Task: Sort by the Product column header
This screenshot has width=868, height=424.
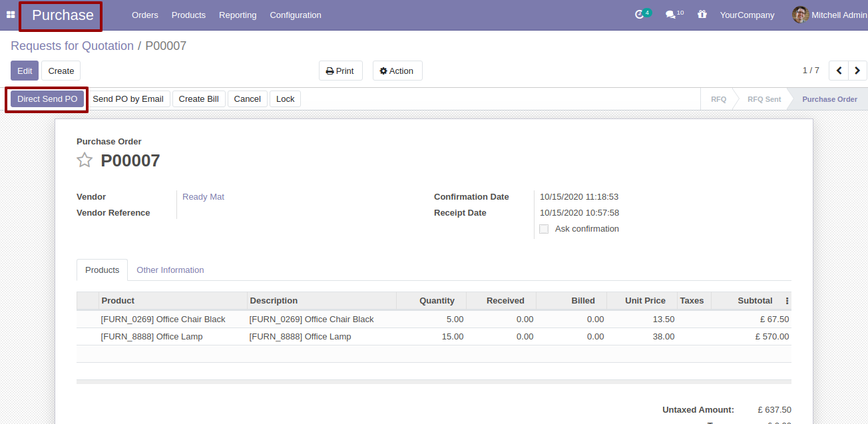Action: 173,301
